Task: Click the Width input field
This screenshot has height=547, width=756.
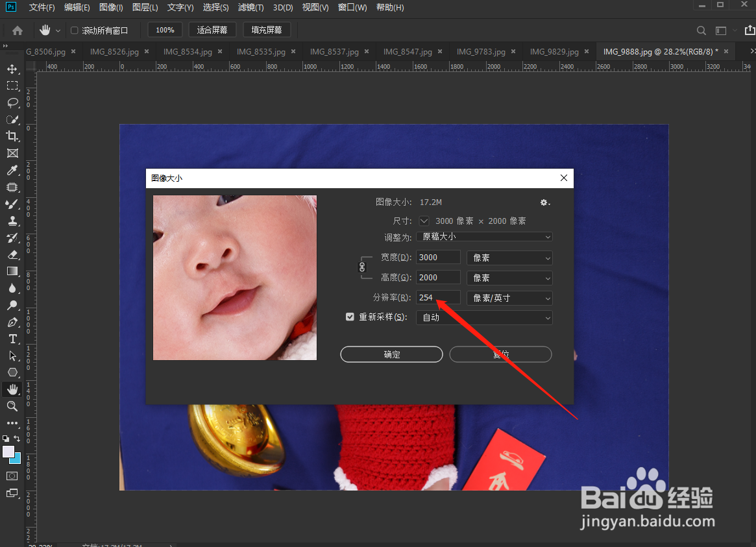Action: coord(438,258)
